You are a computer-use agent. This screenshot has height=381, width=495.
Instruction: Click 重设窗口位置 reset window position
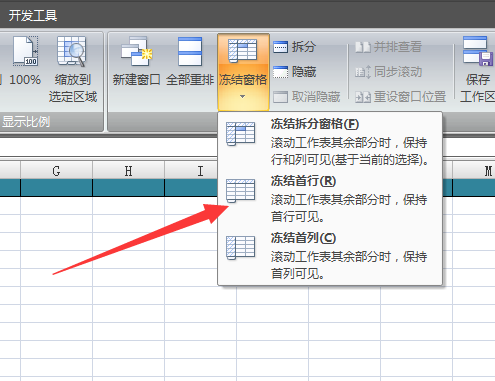click(x=401, y=97)
